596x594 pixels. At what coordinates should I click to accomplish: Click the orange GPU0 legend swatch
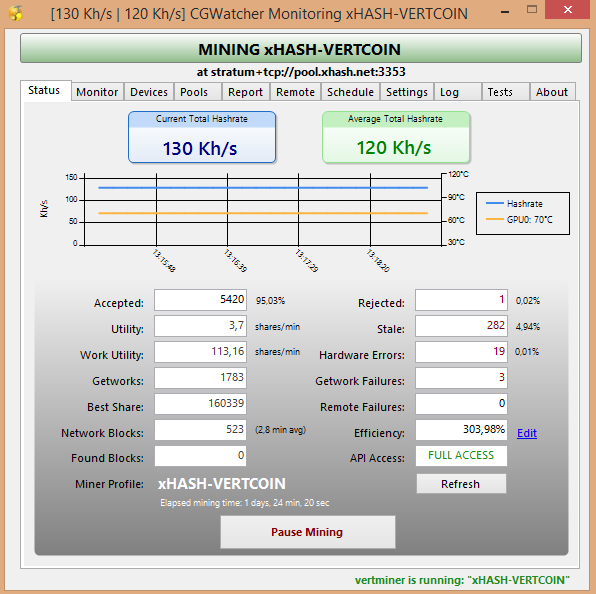[x=495, y=219]
